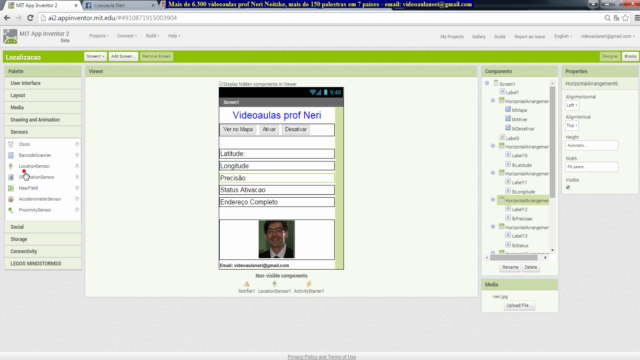Click the ProximitySensor icon in palette
640x360 pixels.
click(11, 210)
